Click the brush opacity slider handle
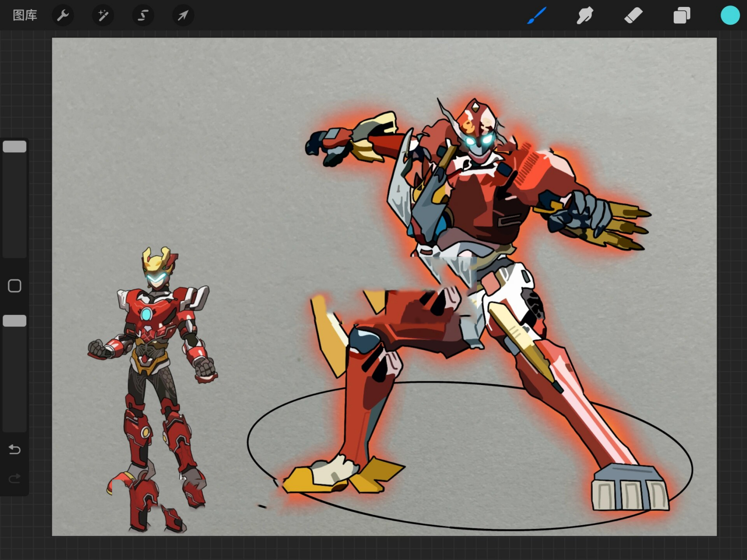This screenshot has width=747, height=560. 14,321
